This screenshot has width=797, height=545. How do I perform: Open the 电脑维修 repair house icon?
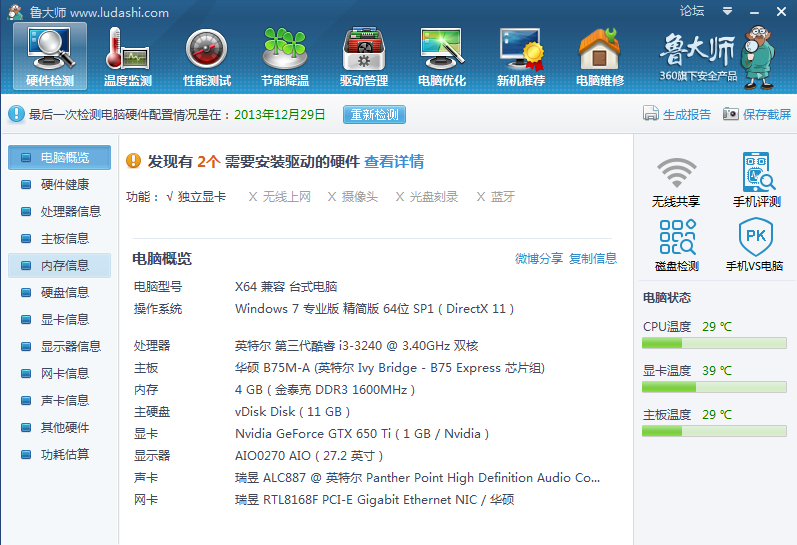(x=600, y=56)
